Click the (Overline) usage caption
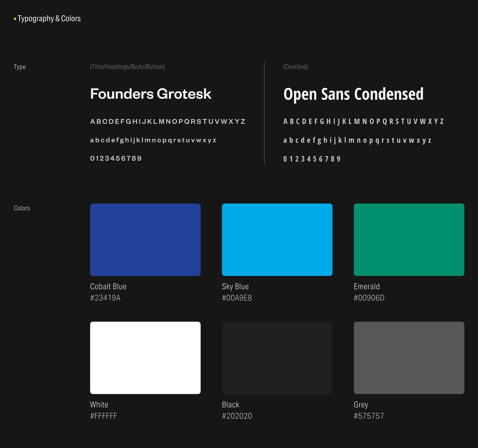The image size is (478, 448). pos(295,67)
